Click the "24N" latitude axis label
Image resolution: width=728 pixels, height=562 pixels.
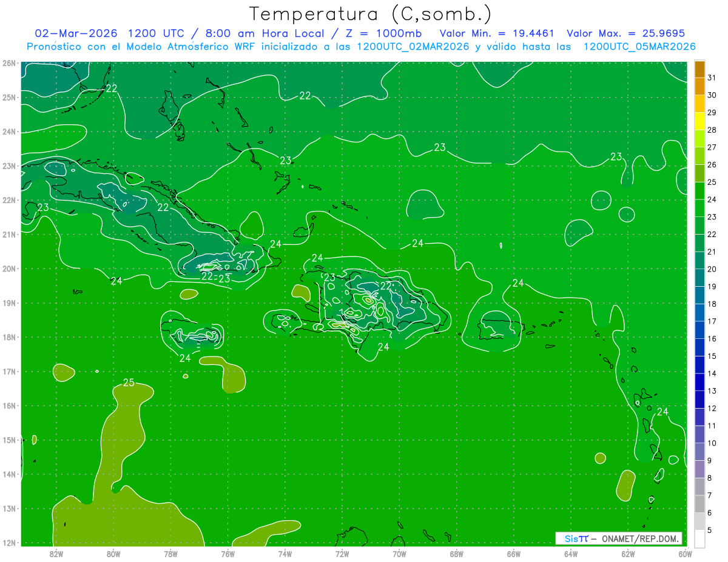coord(9,132)
